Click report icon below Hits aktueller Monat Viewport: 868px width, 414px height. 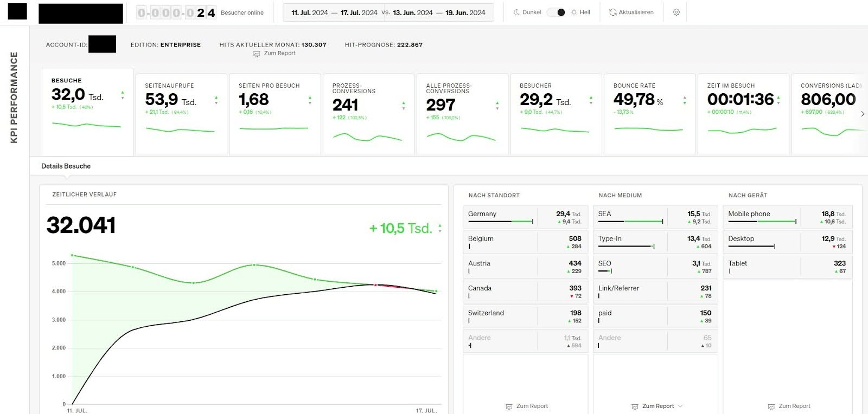257,54
